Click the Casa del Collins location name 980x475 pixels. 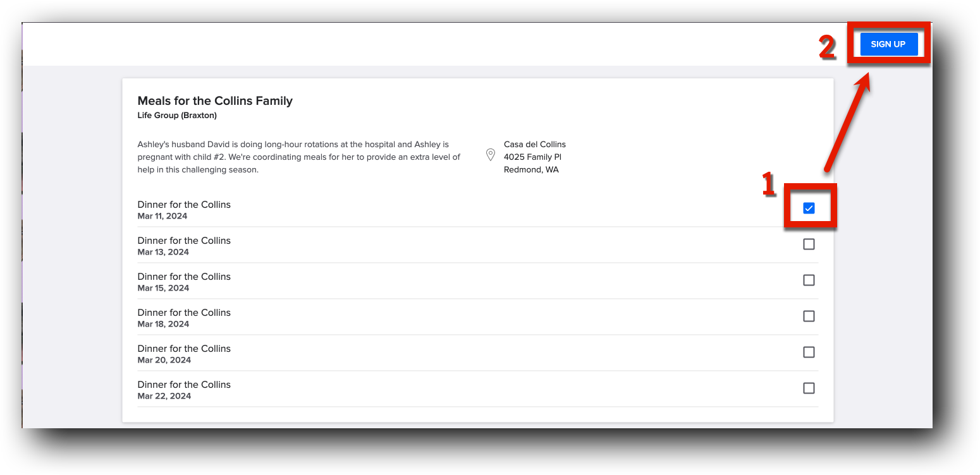pyautogui.click(x=535, y=145)
